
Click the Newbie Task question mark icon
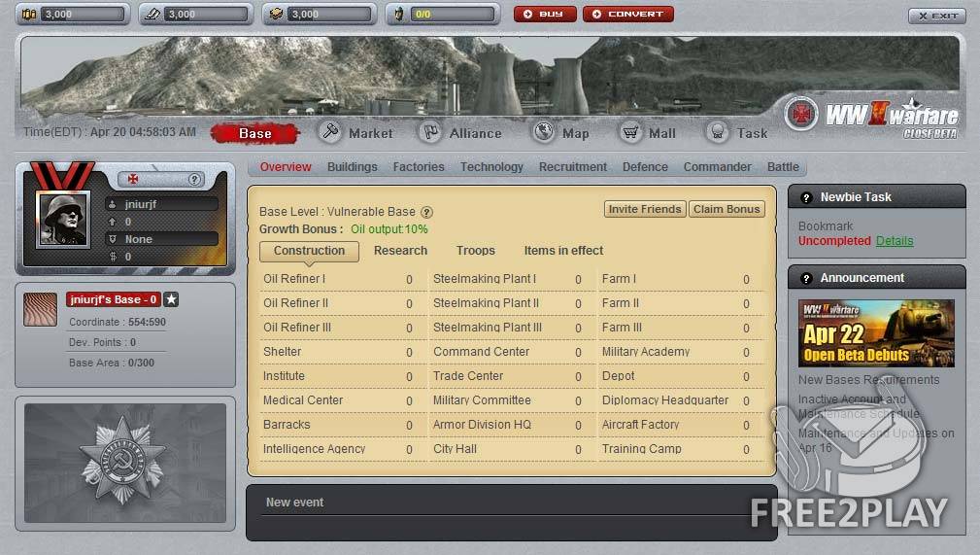click(806, 197)
